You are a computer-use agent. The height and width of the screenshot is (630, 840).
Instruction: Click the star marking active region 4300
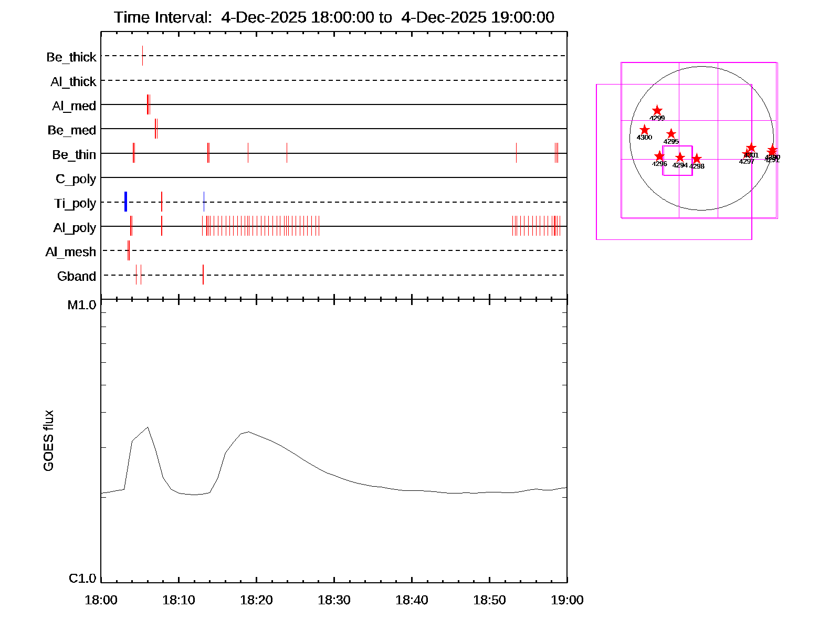point(645,130)
